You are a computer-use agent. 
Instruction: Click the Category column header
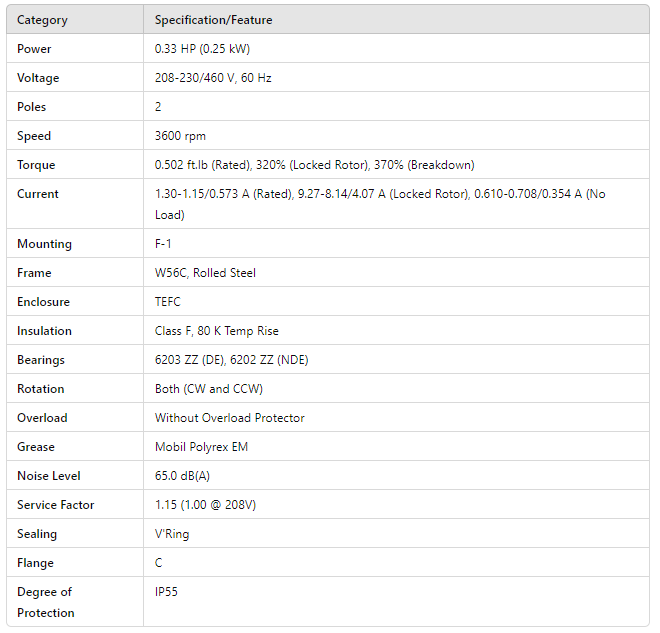[41, 20]
